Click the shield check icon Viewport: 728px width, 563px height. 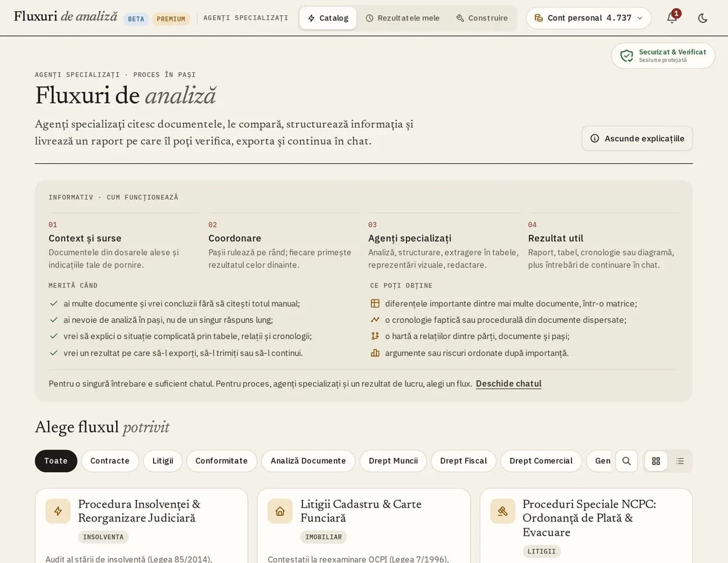tap(627, 56)
